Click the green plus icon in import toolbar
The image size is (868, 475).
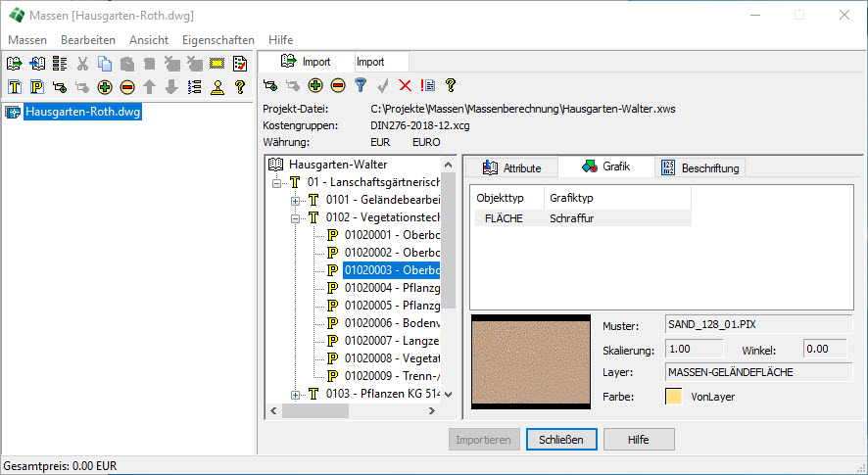point(314,85)
